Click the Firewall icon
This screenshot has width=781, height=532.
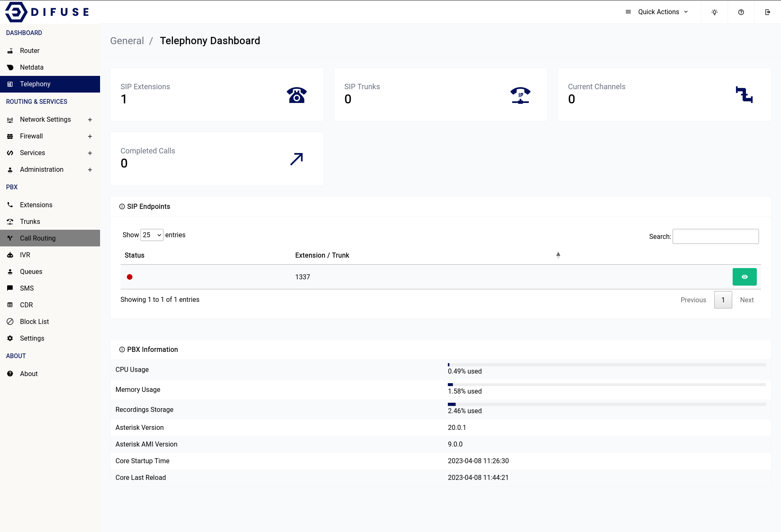pyautogui.click(x=10, y=136)
